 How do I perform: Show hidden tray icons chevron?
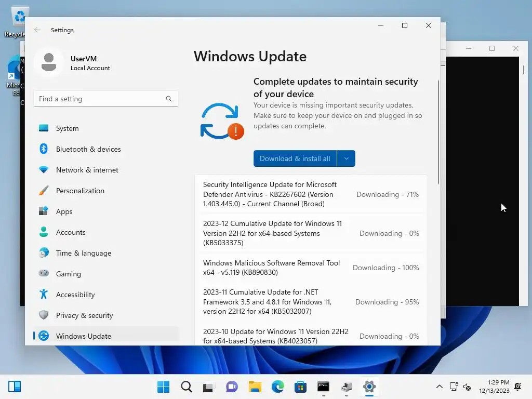[x=440, y=387]
